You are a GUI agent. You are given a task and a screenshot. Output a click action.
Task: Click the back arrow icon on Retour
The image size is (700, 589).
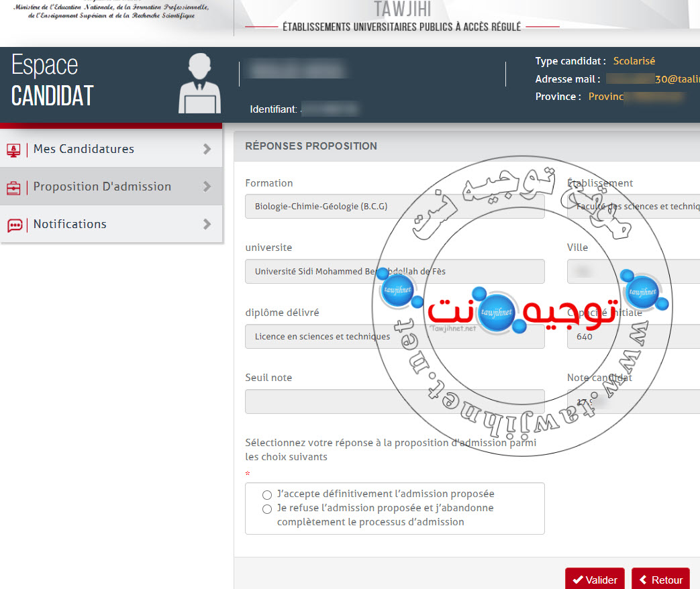pos(643,580)
